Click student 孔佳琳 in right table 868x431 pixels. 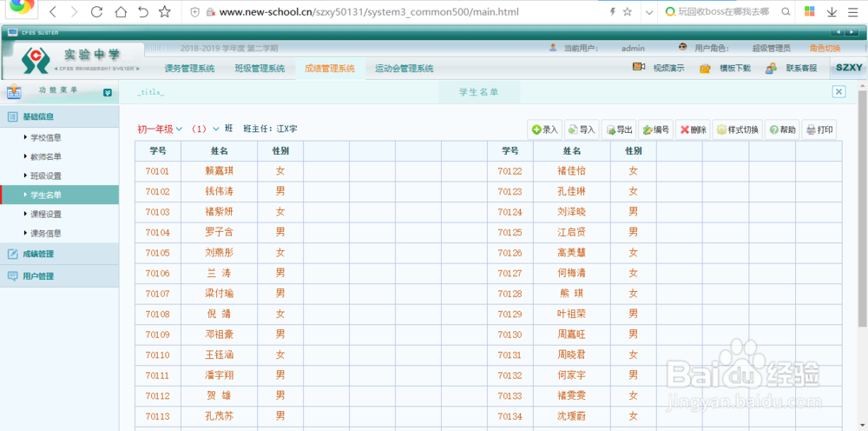[571, 192]
